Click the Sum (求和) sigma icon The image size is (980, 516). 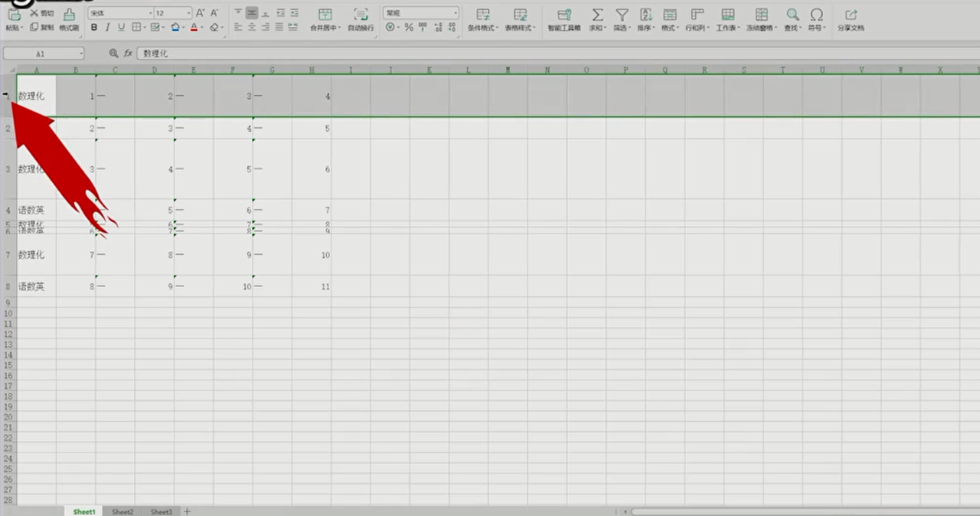(x=597, y=15)
